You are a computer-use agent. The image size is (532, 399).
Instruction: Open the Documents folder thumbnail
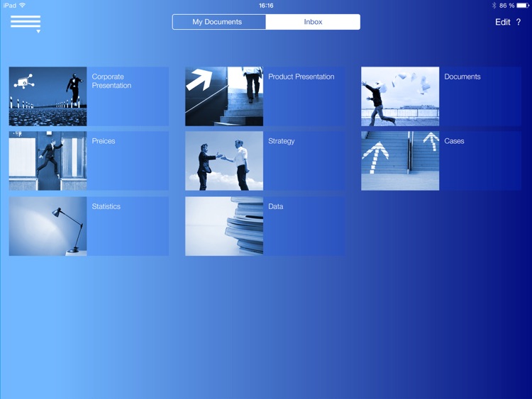[400, 96]
